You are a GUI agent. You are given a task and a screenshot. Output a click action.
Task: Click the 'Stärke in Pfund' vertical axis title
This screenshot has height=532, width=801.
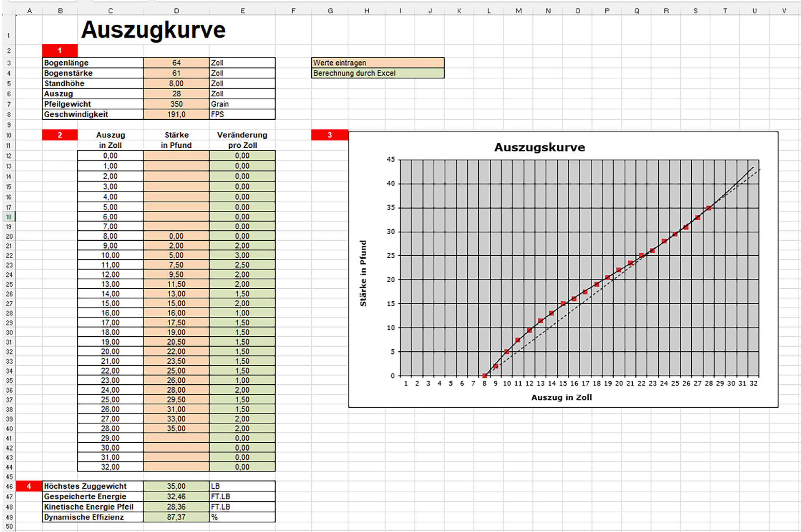(363, 273)
